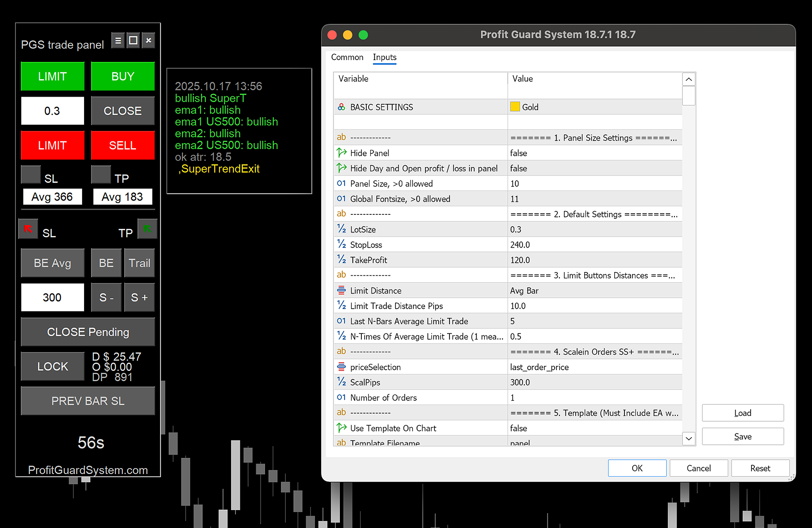This screenshot has width=812, height=528.
Task: Click the priceSelection enum icon
Action: [x=341, y=367]
